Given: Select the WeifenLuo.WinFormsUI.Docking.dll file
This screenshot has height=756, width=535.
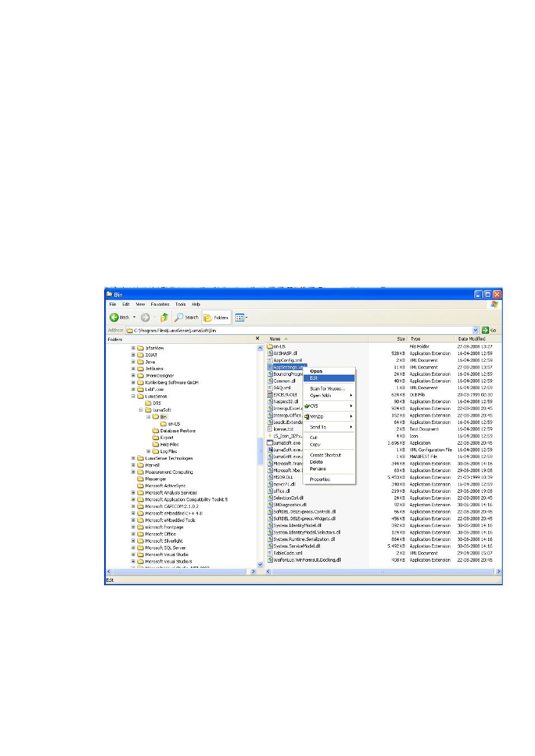Looking at the screenshot, I should click(304, 560).
